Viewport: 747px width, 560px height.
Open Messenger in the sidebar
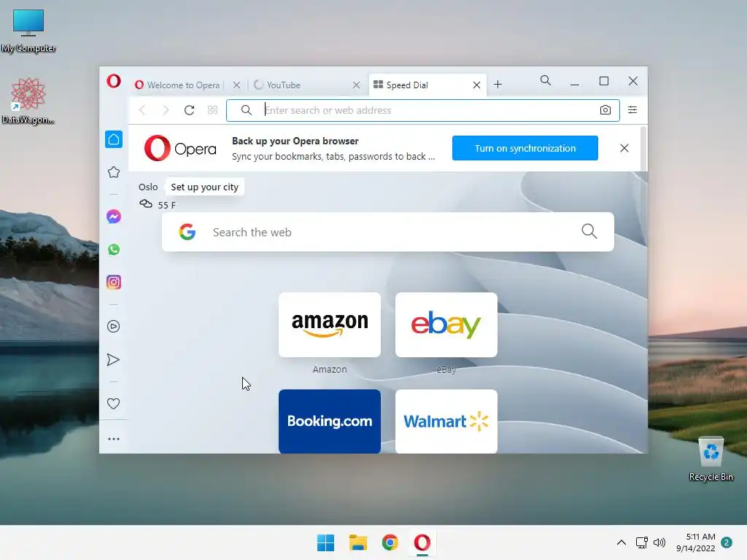[113, 217]
